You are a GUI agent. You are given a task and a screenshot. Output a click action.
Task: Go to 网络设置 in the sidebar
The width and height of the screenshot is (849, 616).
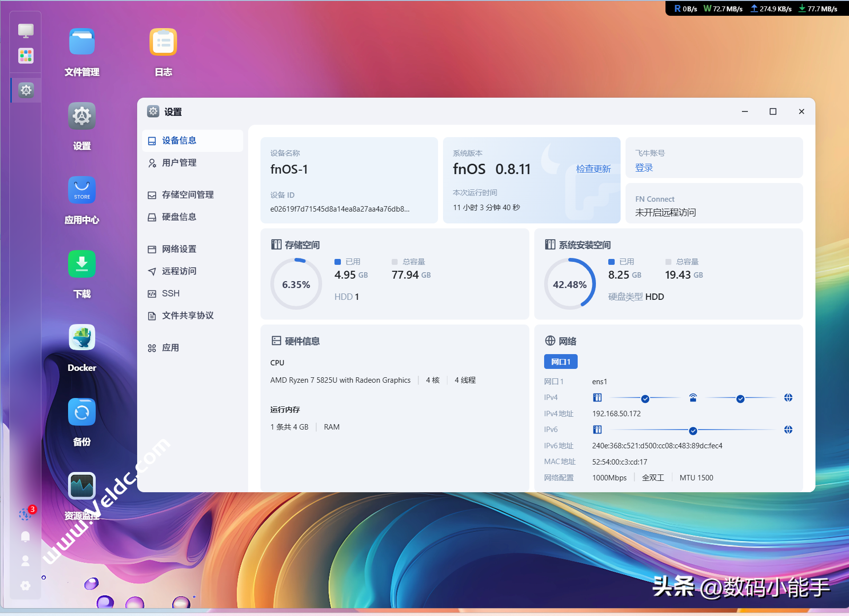tap(179, 249)
